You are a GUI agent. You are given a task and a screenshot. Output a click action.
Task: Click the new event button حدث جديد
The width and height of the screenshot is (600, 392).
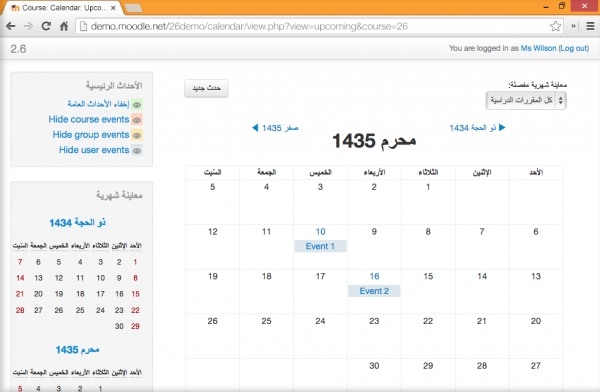point(206,88)
